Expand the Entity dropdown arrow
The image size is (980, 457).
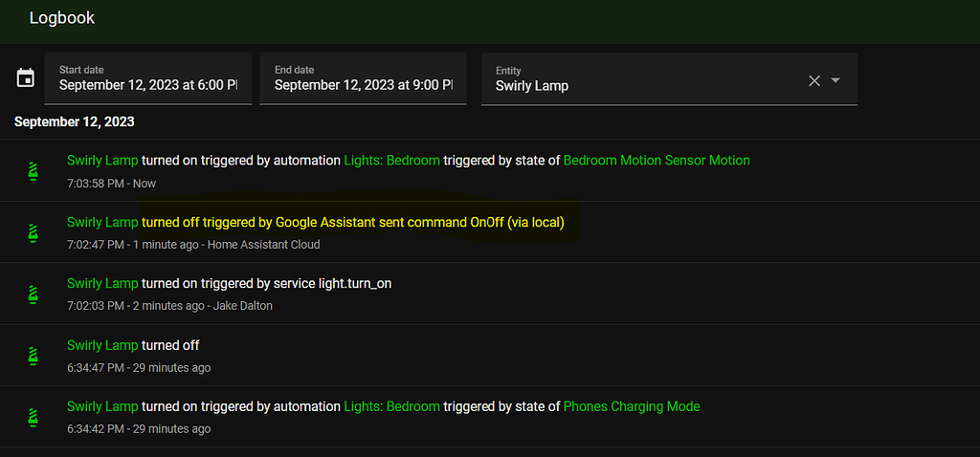point(835,80)
